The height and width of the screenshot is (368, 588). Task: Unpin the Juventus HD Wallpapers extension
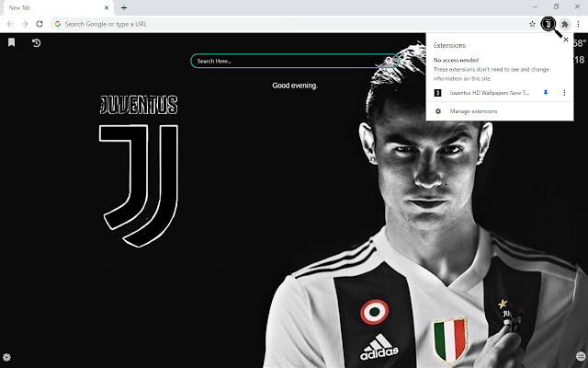coord(546,92)
